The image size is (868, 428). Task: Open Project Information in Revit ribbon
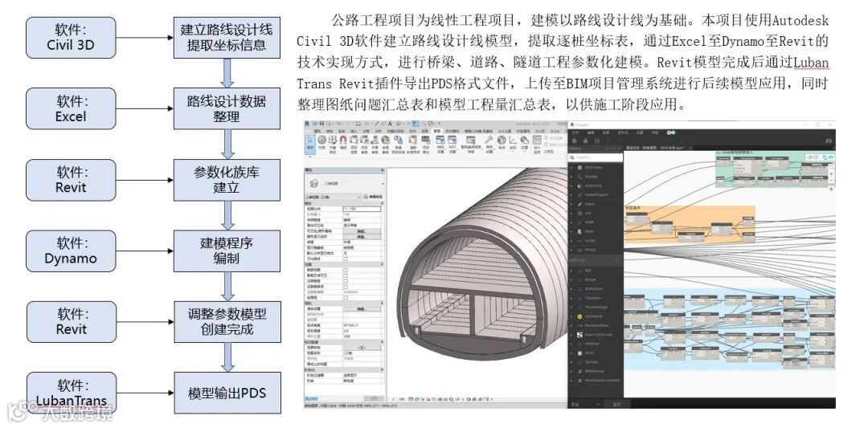[x=354, y=145]
